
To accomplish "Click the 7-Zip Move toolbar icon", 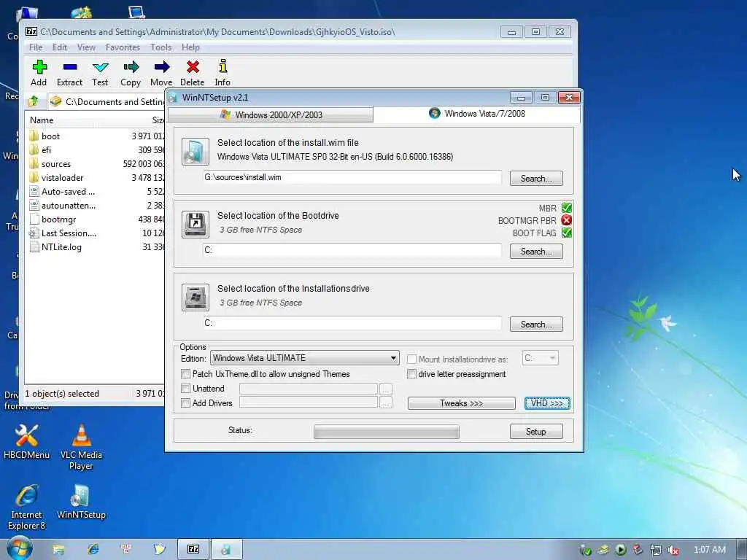I will coord(161,67).
